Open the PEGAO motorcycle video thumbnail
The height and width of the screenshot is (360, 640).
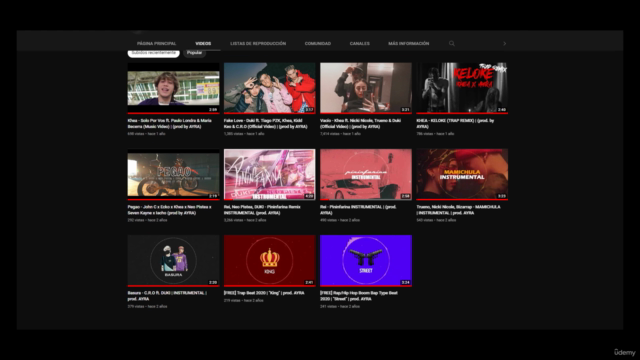[173, 174]
